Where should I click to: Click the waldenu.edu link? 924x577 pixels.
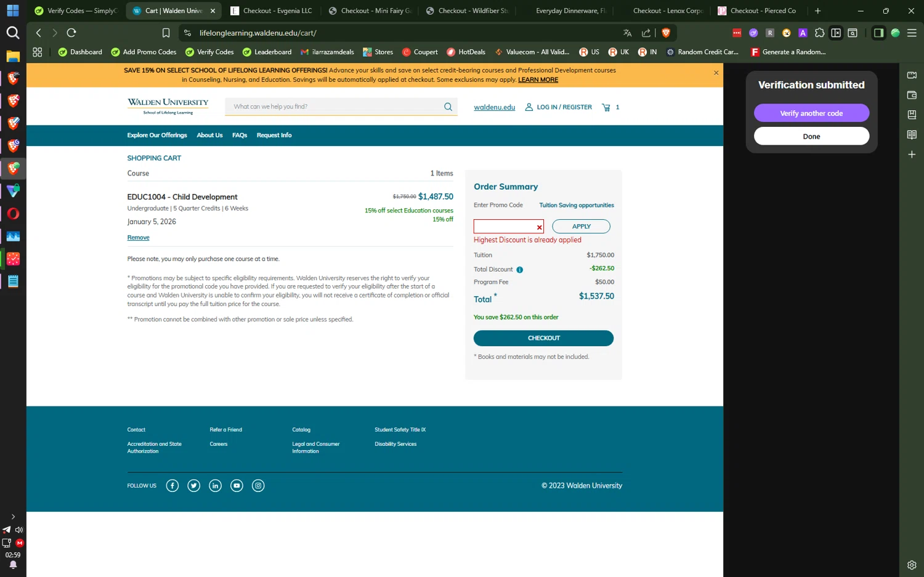(x=494, y=107)
